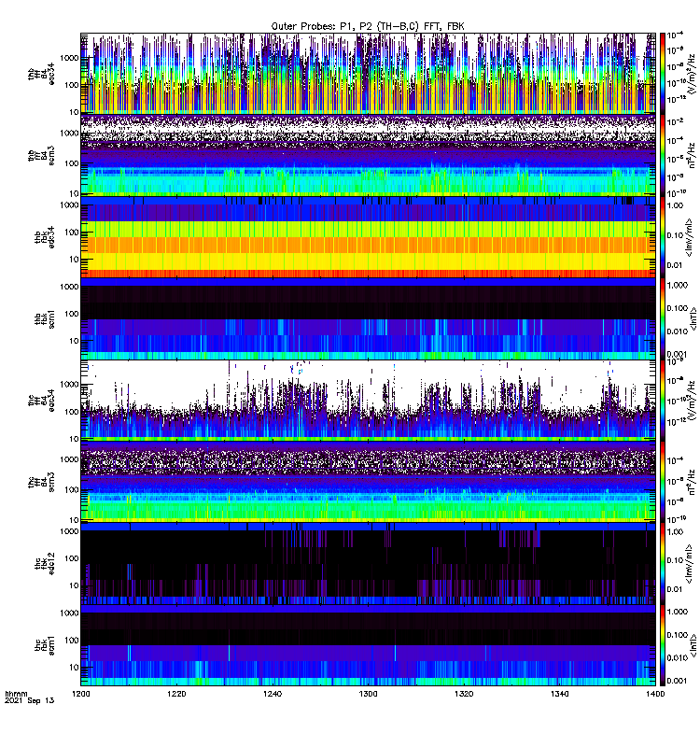700x747 pixels.
Task: Click the 1220 time axis label
Action: click(x=176, y=694)
